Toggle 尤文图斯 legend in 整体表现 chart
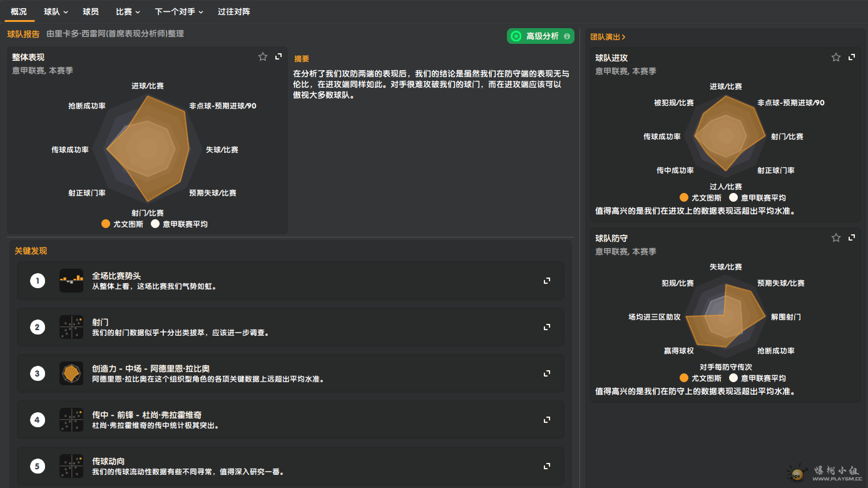Viewport: 868px width, 488px height. point(122,224)
